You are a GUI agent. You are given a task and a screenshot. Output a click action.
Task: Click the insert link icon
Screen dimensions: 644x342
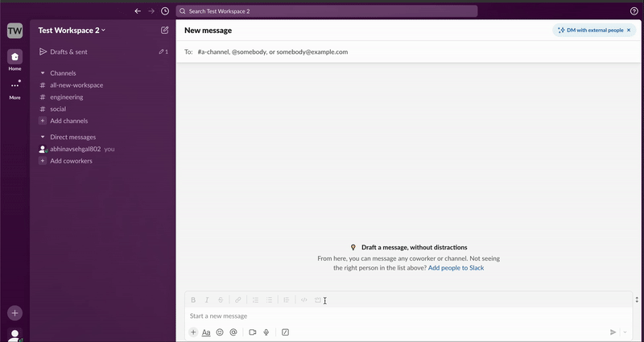(237, 300)
